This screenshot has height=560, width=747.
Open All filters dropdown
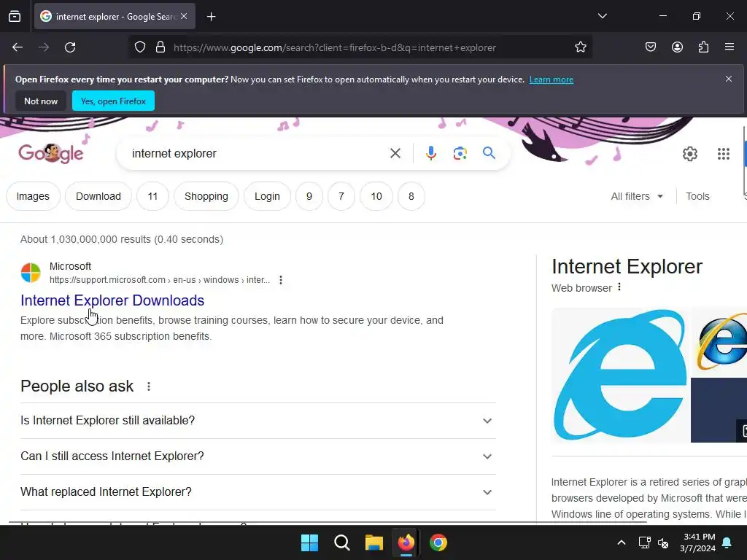click(x=637, y=196)
